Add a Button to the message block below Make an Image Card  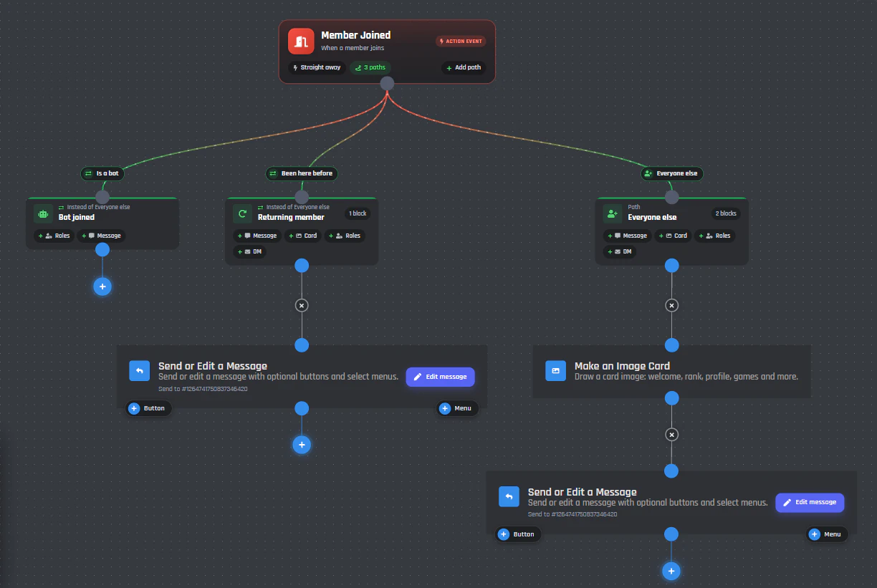coord(519,534)
